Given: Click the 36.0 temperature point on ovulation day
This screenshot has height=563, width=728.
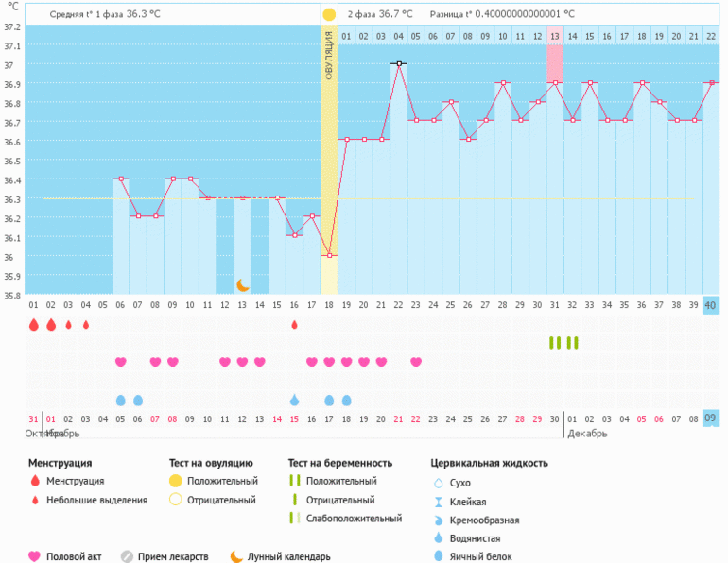Looking at the screenshot, I should 329,256.
